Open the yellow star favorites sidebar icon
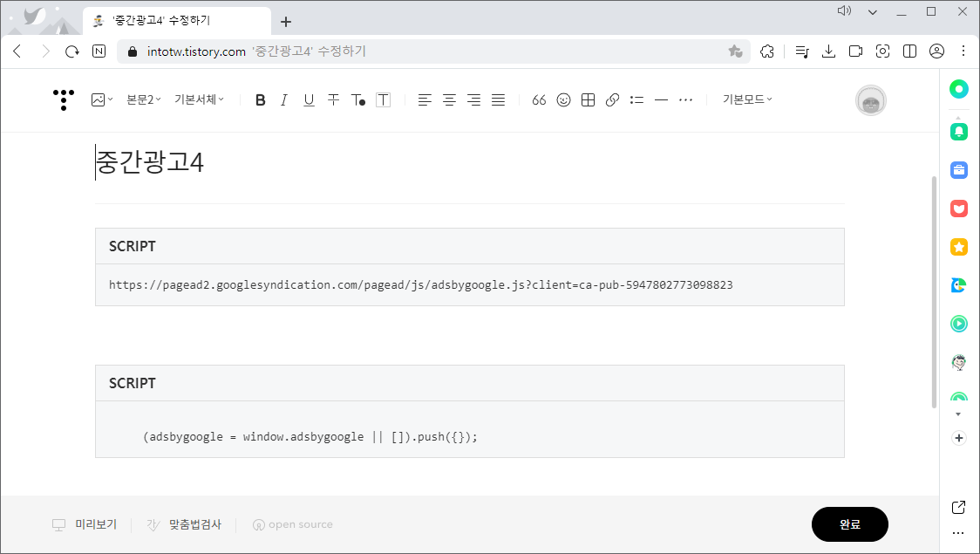The width and height of the screenshot is (980, 554). [x=959, y=247]
